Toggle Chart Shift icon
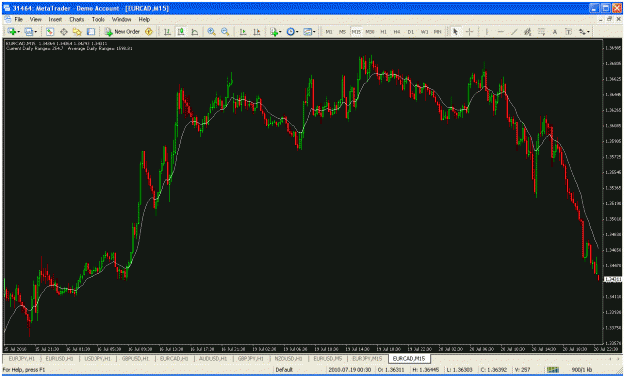 [x=256, y=31]
